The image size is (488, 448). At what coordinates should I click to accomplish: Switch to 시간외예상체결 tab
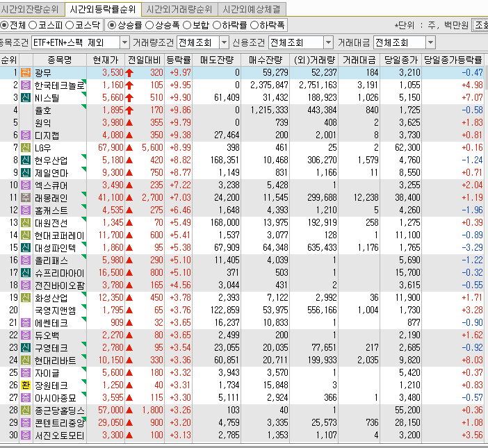pos(252,9)
